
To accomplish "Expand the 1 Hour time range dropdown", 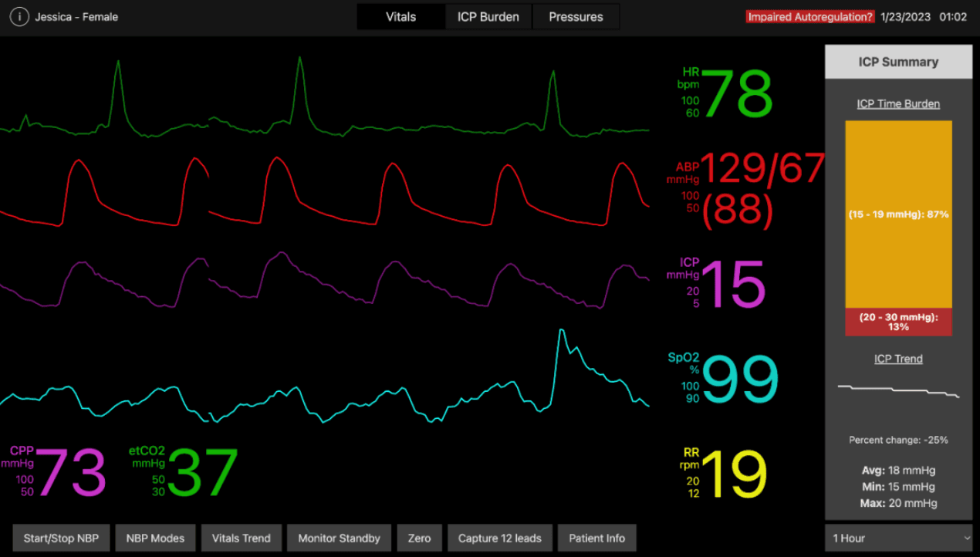I will pos(898,538).
